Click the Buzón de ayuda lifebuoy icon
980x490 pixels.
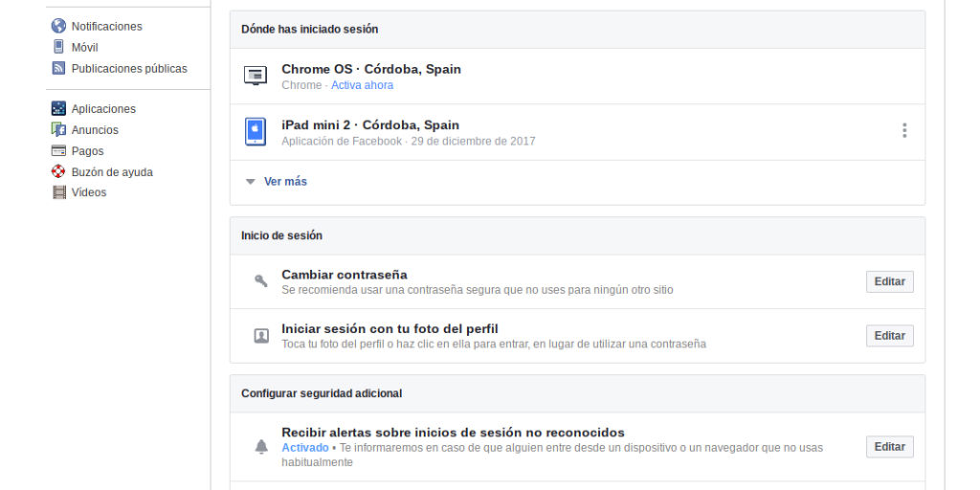[58, 171]
